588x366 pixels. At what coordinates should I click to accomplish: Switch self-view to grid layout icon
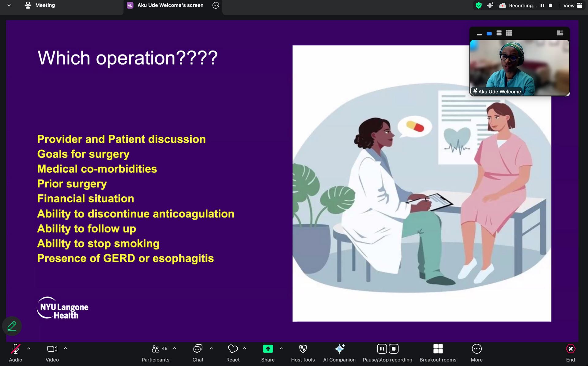509,33
